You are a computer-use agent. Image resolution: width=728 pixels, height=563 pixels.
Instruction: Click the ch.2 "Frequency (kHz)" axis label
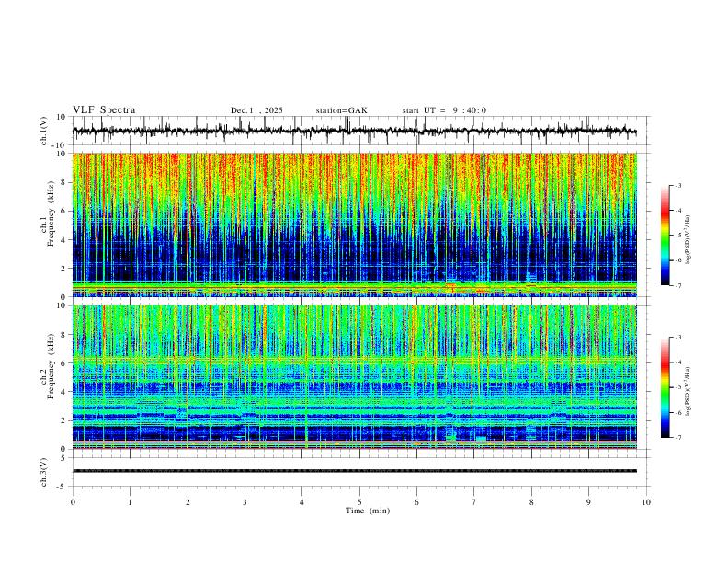pyautogui.click(x=51, y=366)
